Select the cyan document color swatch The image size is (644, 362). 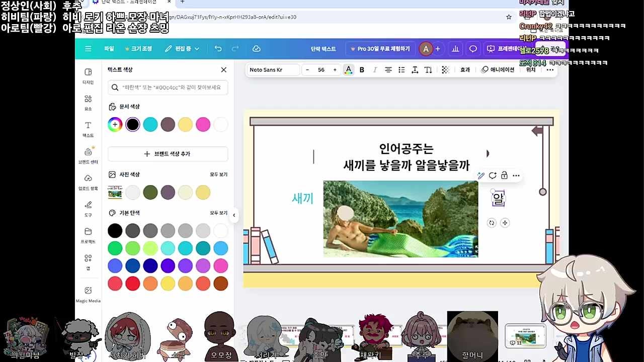(150, 124)
